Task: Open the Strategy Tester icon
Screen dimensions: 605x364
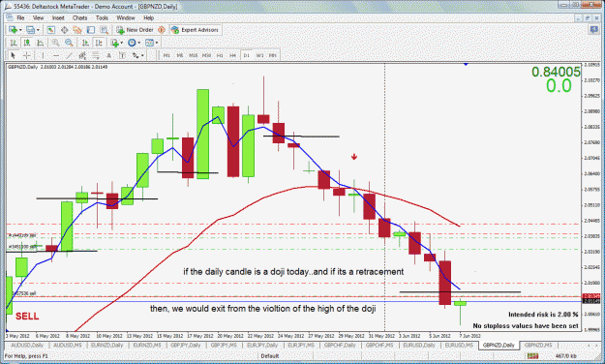Action: click(105, 30)
